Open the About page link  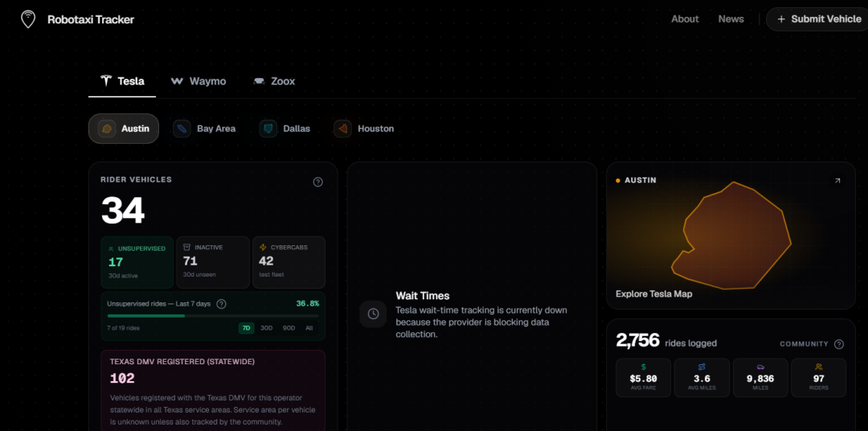pos(685,18)
